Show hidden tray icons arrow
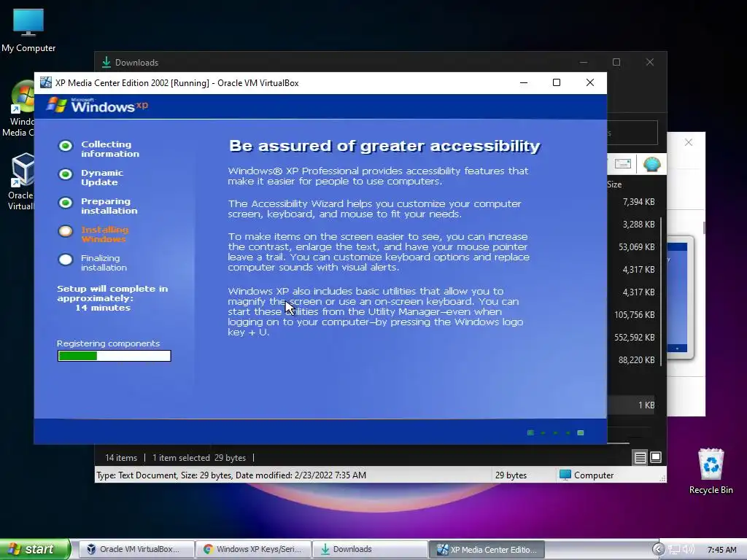The width and height of the screenshot is (747, 560). 658,550
